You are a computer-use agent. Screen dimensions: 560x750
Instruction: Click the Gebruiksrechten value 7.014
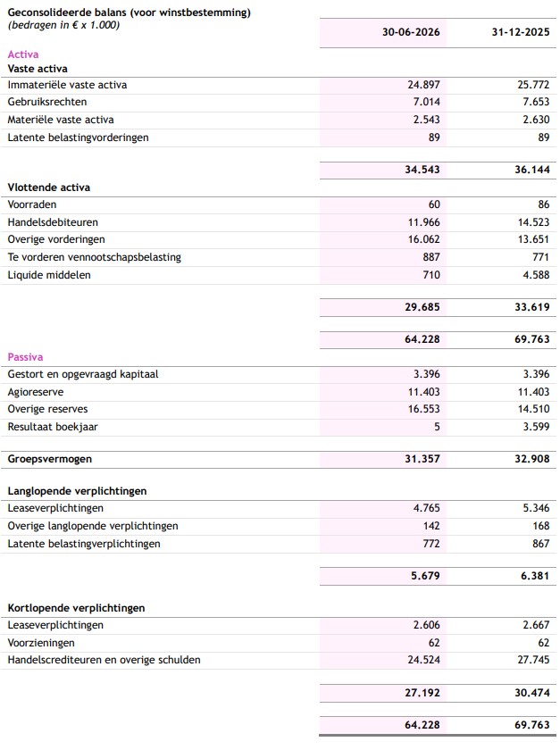pyautogui.click(x=426, y=102)
